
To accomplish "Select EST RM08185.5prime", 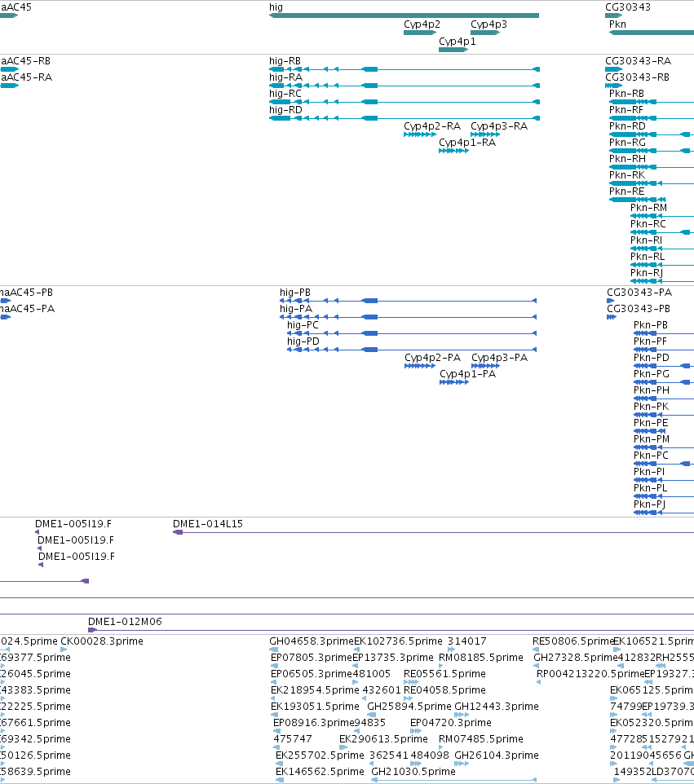I will click(x=481, y=658).
